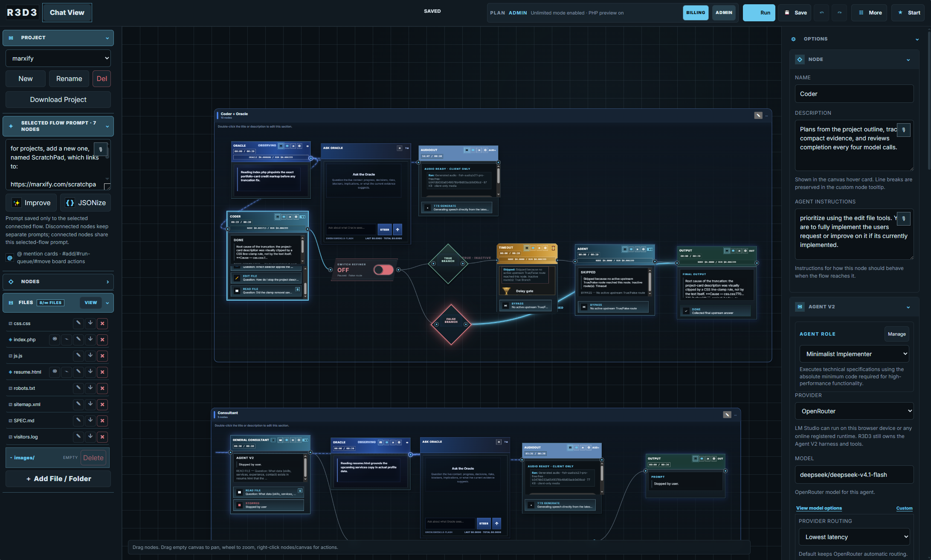Open the View model options link
Screen dimensions: 931x560
819,508
